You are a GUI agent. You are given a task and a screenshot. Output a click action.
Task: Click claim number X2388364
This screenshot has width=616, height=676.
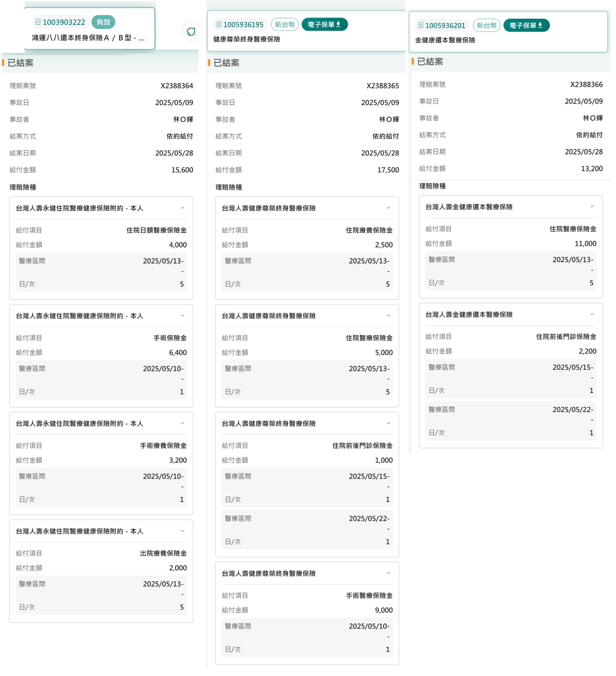click(177, 86)
